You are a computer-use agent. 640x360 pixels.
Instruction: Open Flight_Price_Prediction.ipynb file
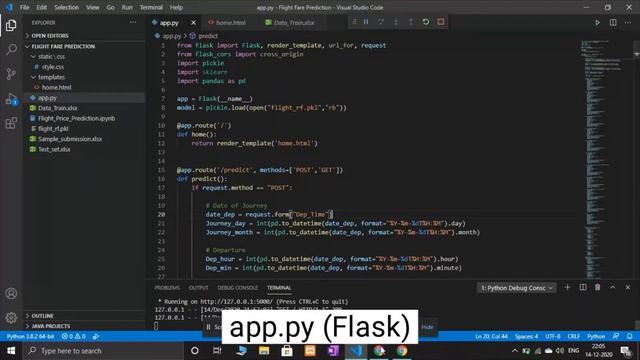coord(76,118)
